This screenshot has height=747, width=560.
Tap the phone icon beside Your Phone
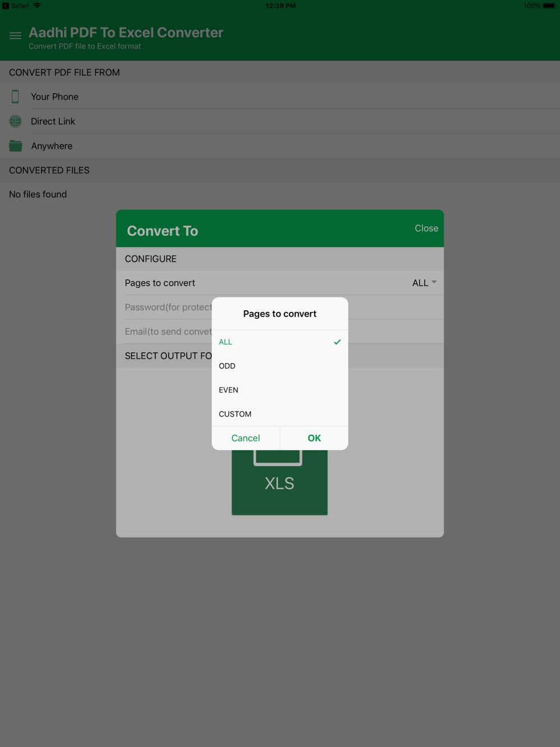tap(15, 96)
